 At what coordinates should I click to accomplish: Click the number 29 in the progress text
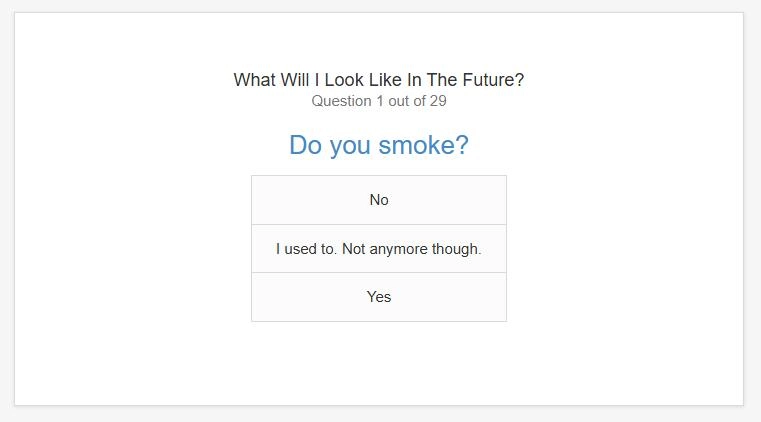(x=437, y=101)
